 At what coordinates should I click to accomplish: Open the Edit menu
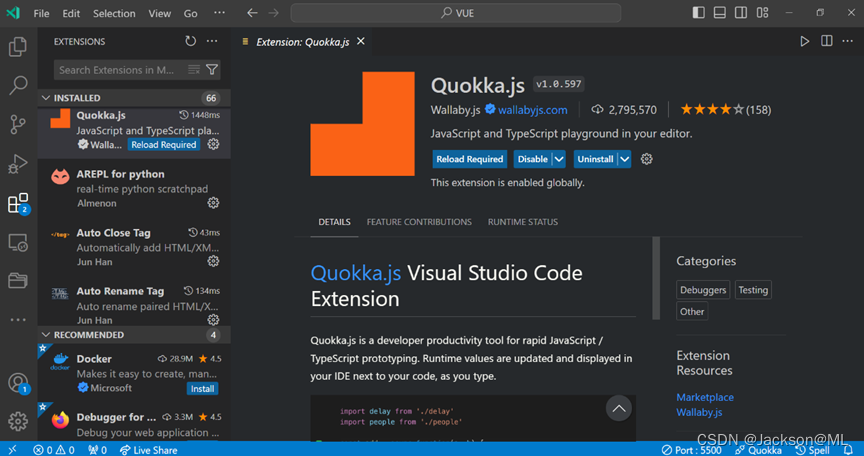coord(71,13)
